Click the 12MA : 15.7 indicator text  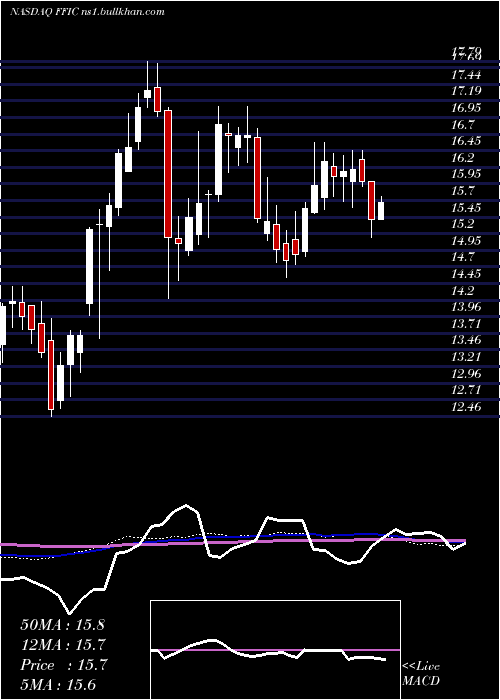pyautogui.click(x=62, y=645)
